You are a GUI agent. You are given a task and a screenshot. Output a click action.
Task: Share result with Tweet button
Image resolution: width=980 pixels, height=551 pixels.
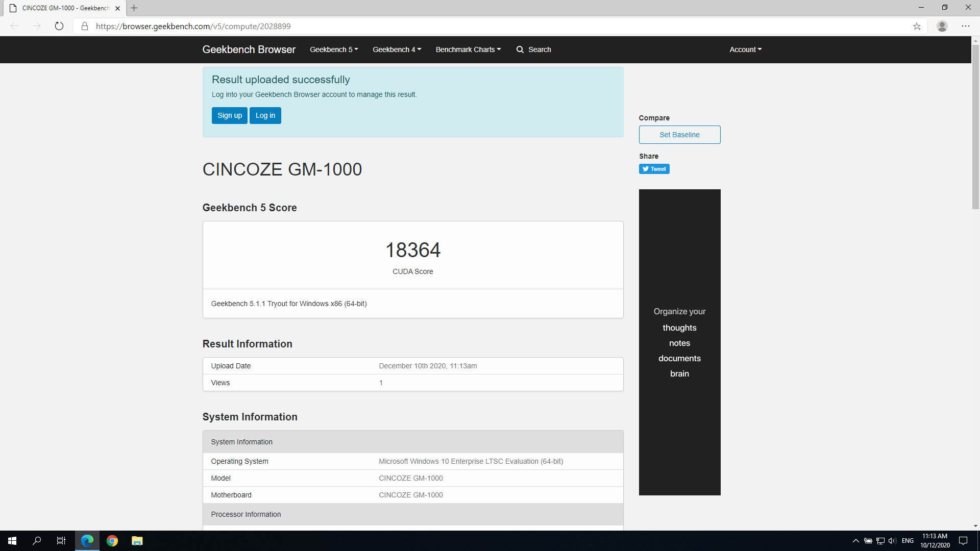(x=654, y=169)
